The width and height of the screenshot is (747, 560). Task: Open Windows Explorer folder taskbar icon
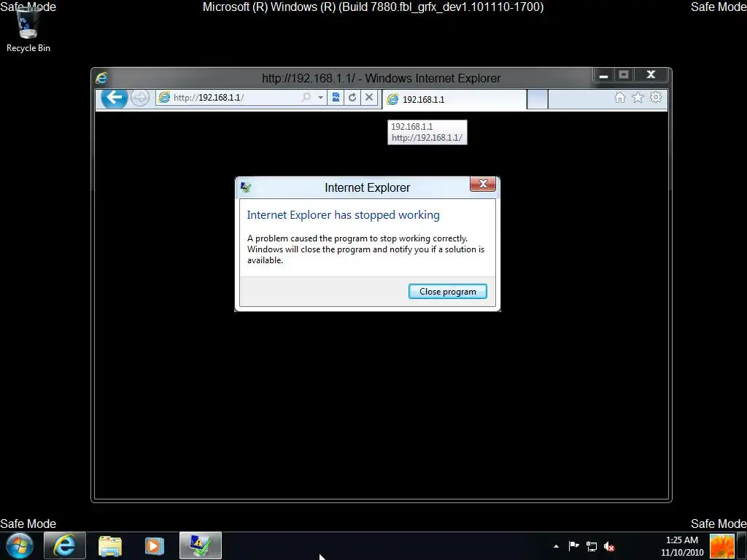click(110, 545)
